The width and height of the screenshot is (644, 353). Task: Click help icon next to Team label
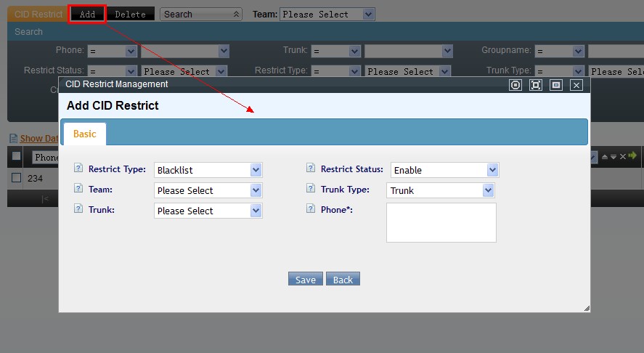pyautogui.click(x=78, y=189)
